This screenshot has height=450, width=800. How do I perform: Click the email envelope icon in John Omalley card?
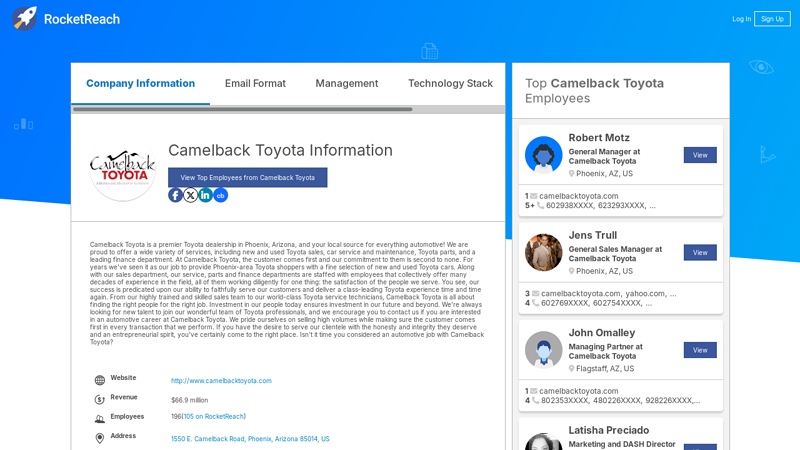[534, 391]
